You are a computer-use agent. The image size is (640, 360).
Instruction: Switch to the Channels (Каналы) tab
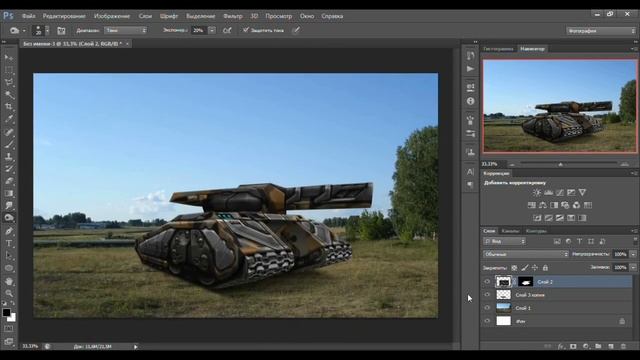[x=510, y=231]
